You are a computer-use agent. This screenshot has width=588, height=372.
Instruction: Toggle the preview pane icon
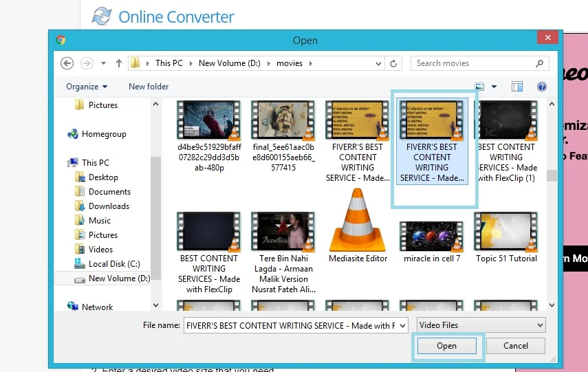point(517,87)
